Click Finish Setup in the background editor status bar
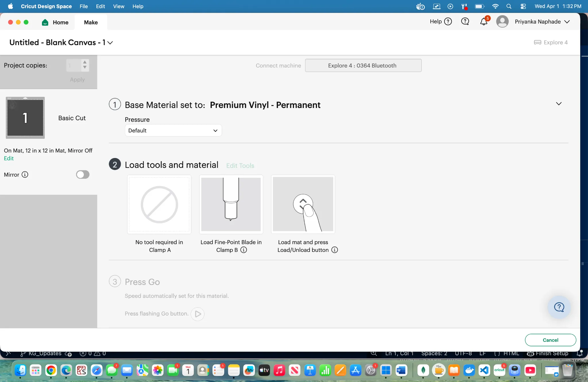This screenshot has height=382, width=588. [x=548, y=354]
